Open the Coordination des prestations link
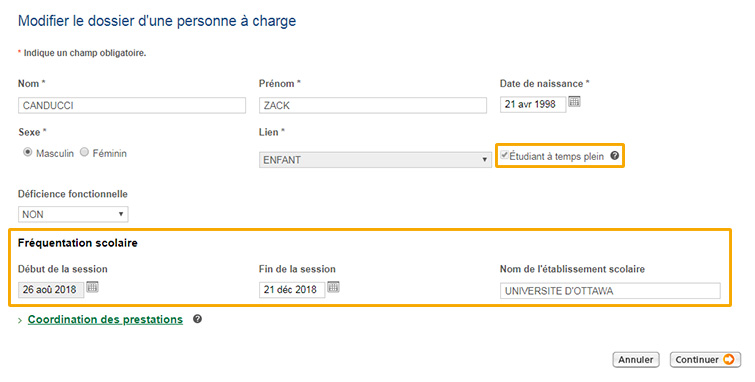Screen dimensions: 755x382 (105, 319)
